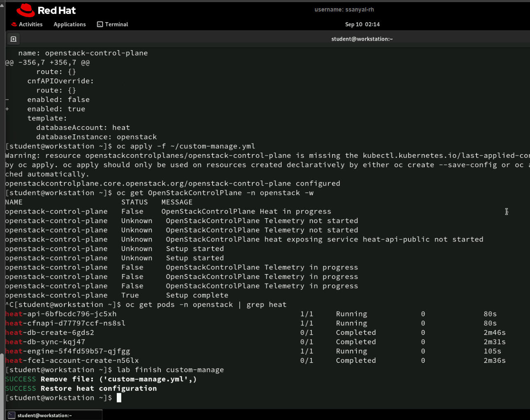Click the heat-api-6bfbcdc796-jc5xh pod name
Screen dimensions: 530x420
pyautogui.click(x=61, y=314)
